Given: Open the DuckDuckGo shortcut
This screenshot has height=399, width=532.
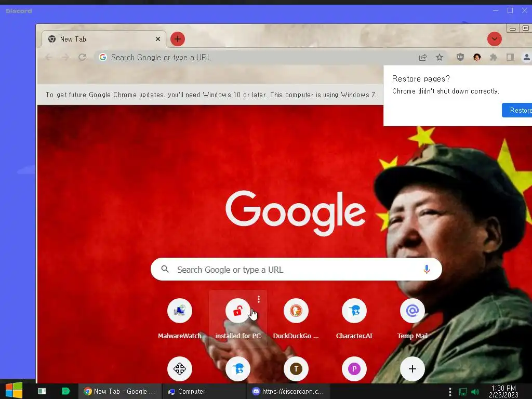Looking at the screenshot, I should point(296,318).
